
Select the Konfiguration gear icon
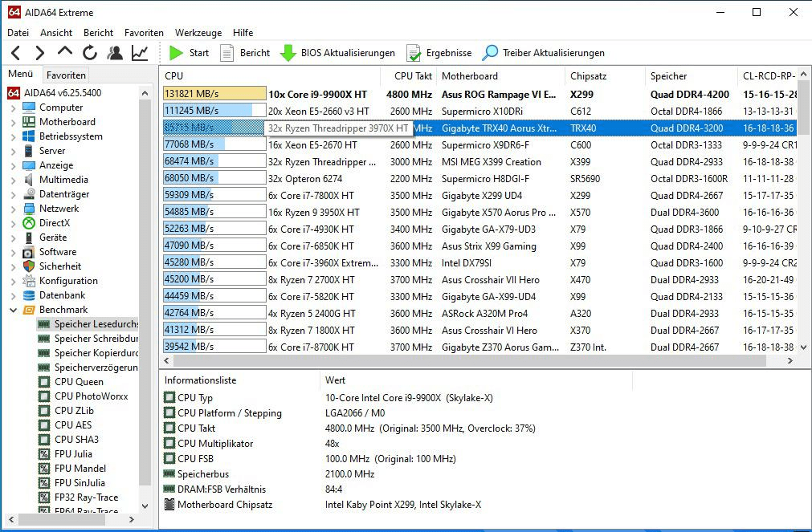coord(29,281)
